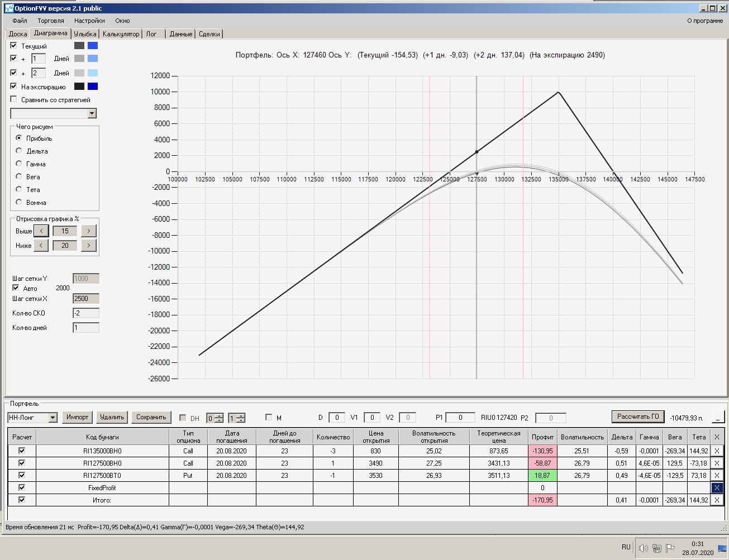Select the Дельта radio button
The image size is (729, 560).
(19, 151)
